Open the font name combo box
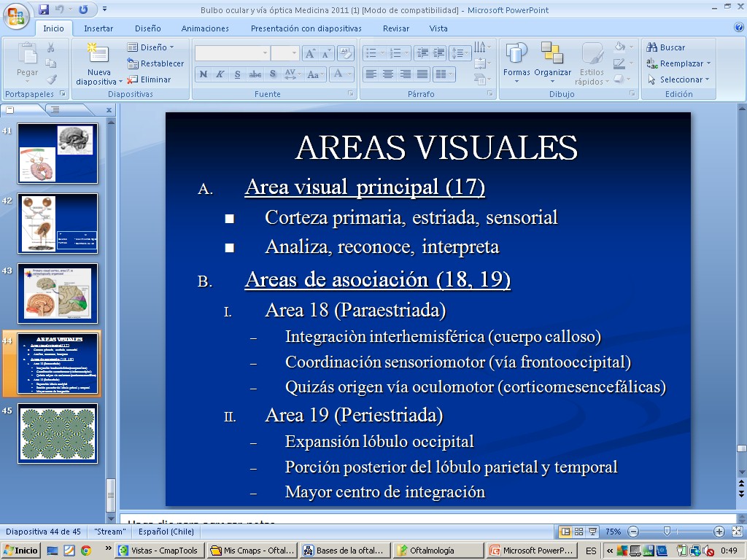The height and width of the screenshot is (560, 747). (x=232, y=53)
